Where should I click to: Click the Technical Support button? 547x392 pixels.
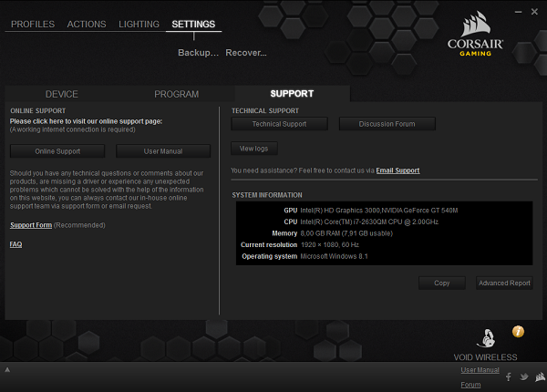click(280, 124)
